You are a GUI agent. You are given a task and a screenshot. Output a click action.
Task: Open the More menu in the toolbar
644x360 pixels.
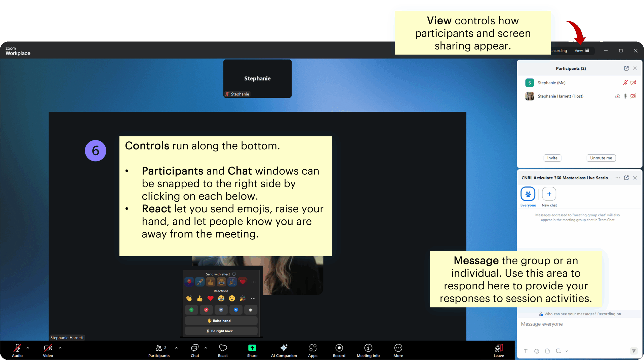(x=398, y=350)
